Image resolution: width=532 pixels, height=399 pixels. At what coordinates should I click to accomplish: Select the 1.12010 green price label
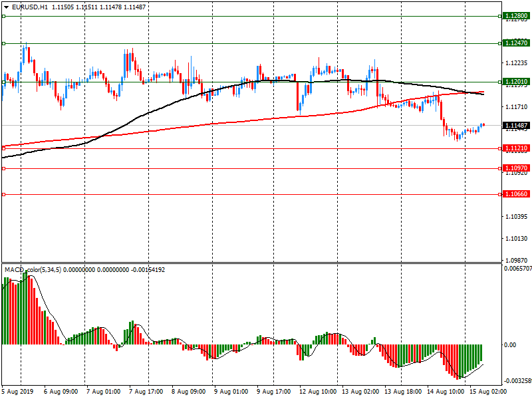click(516, 82)
